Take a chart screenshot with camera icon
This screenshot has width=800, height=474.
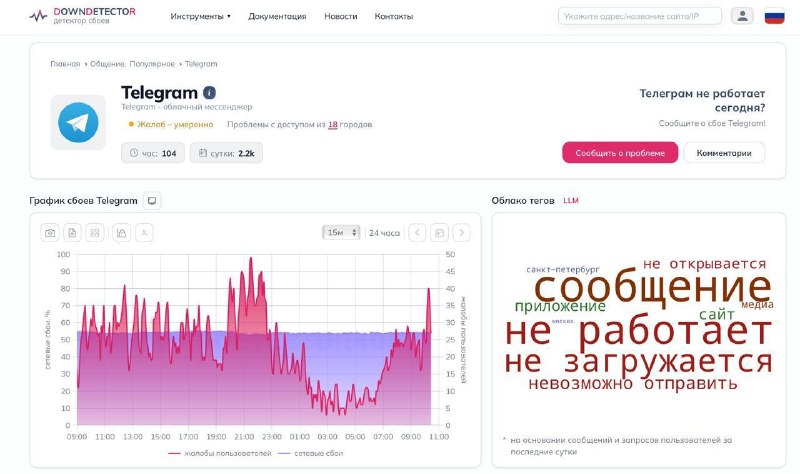coord(50,233)
